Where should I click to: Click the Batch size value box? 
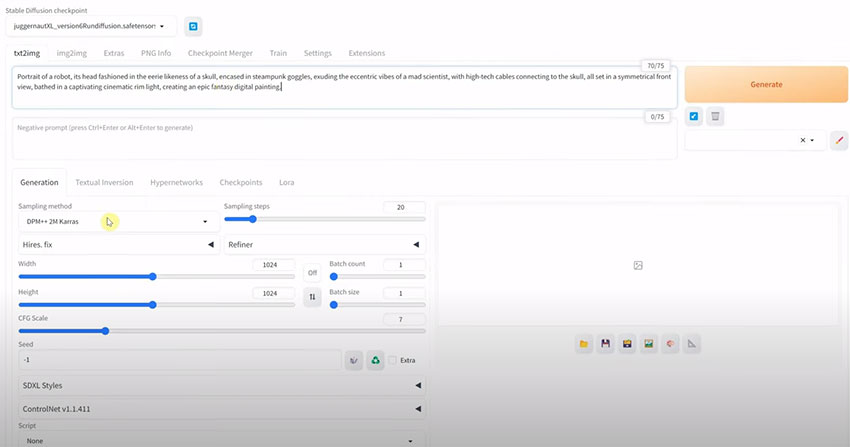point(404,293)
